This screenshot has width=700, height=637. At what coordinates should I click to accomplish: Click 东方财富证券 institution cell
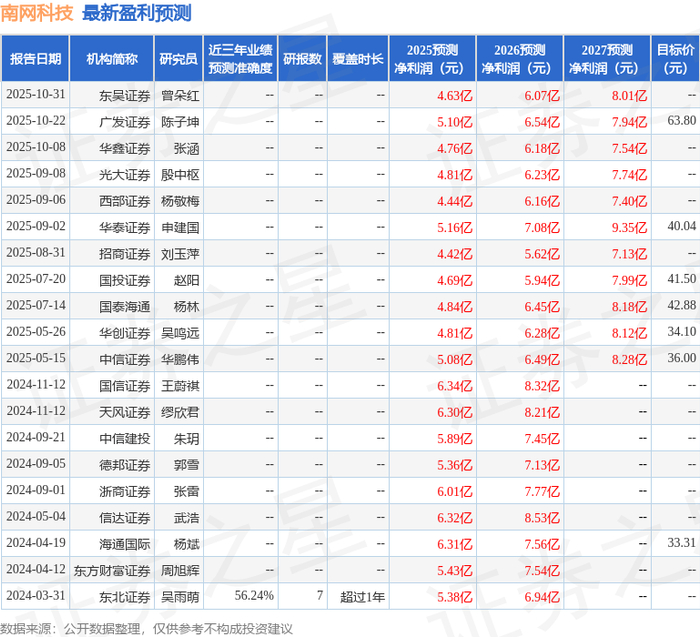(112, 570)
